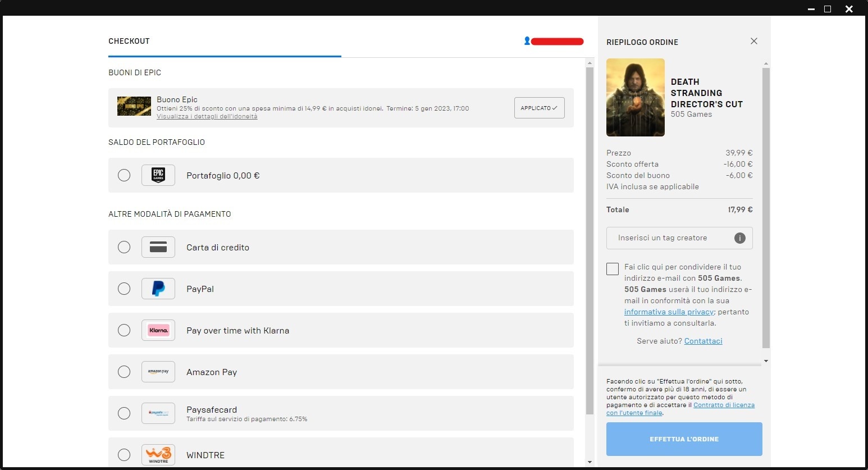Click the DEATH STRANDING DIRECTOR'S CUT title
The height and width of the screenshot is (470, 868).
click(707, 93)
